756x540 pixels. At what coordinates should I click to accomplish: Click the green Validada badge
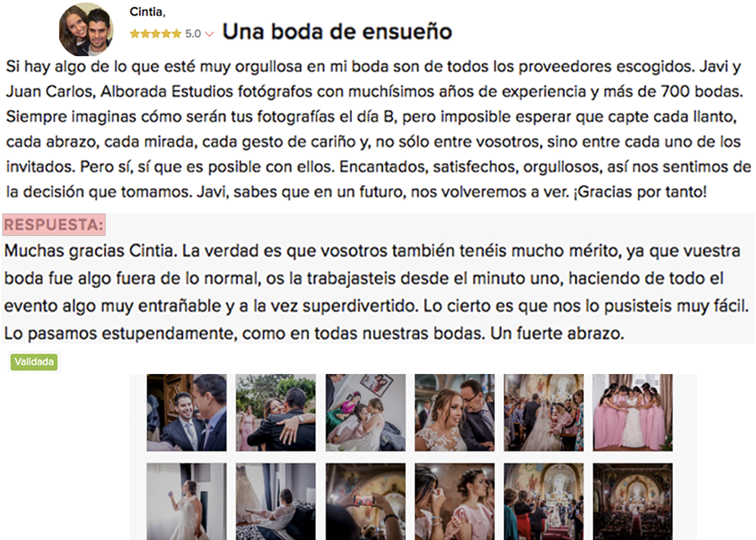pyautogui.click(x=34, y=362)
